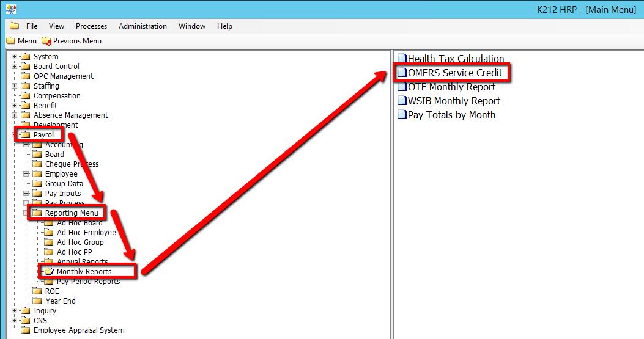Click the document icon beside OMERS Service Credit
This screenshot has height=339, width=644.
(402, 73)
